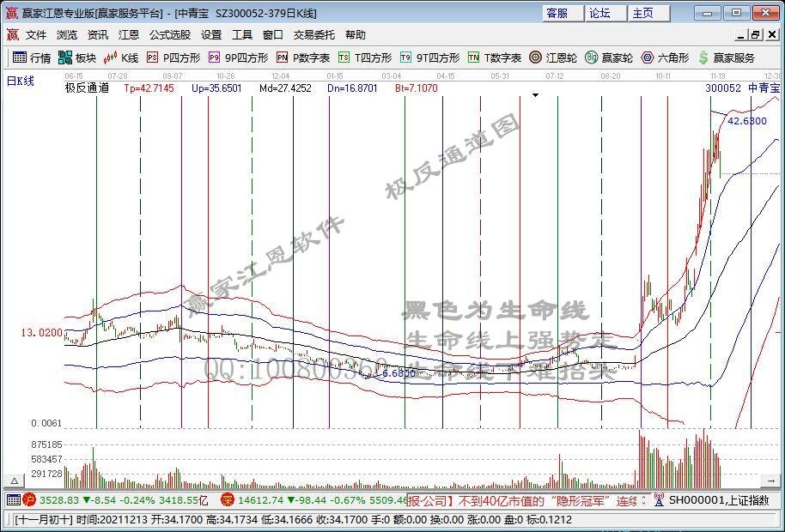Click the right arrow on the horizontal scrollbar
Screen dimensions: 785x532
tap(771, 481)
